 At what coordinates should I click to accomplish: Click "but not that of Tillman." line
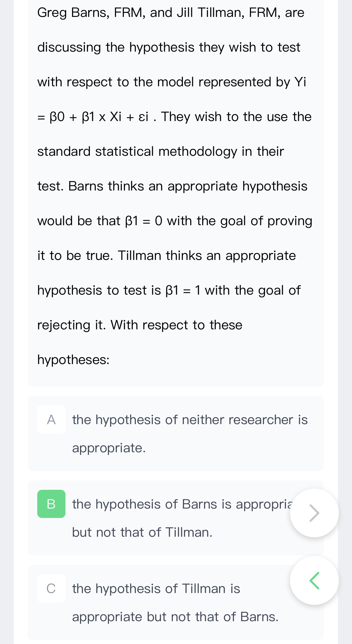pos(142,532)
